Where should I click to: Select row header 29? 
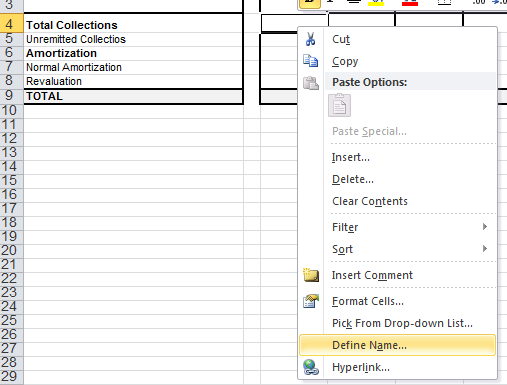click(12, 377)
